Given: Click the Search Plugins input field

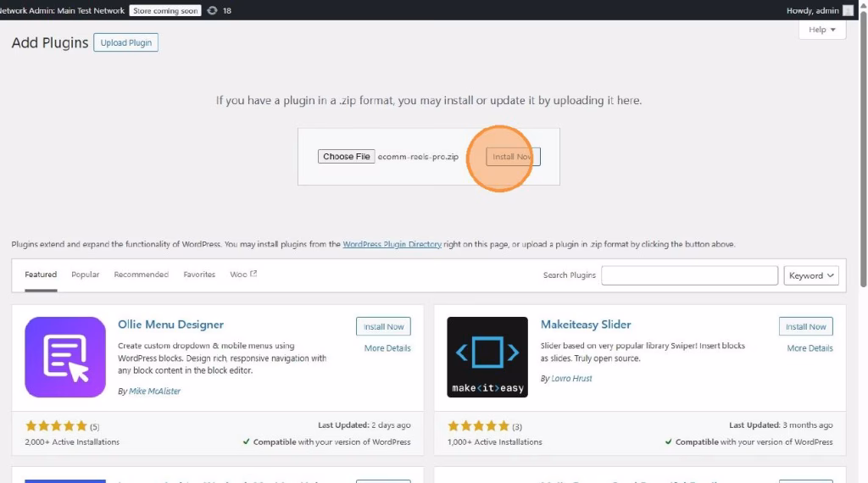Looking at the screenshot, I should (x=689, y=275).
